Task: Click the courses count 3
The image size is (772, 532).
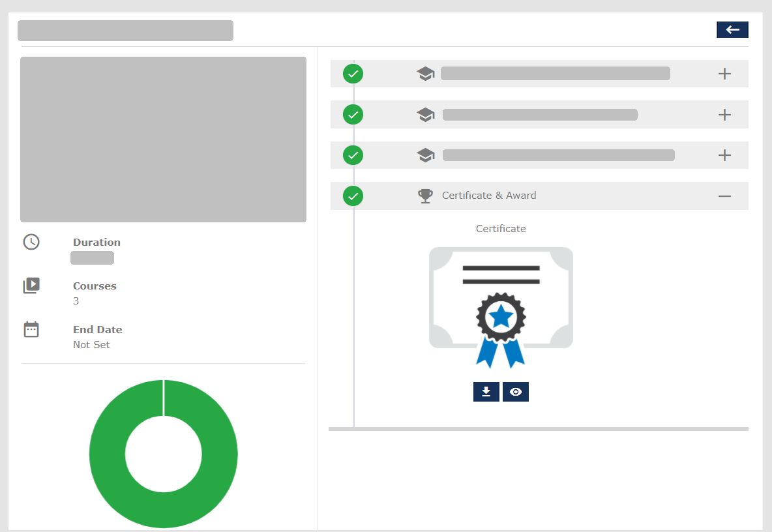Action: click(76, 301)
